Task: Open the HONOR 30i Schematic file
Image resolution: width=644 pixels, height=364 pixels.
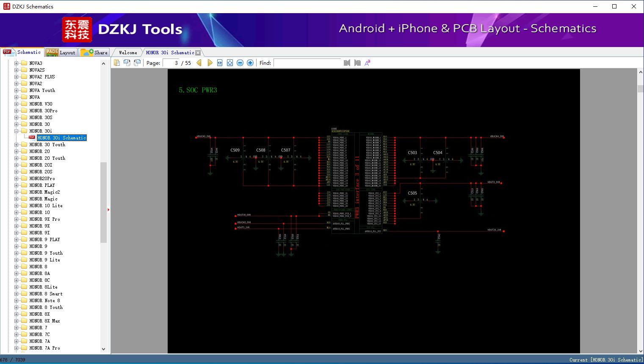Action: coord(61,138)
